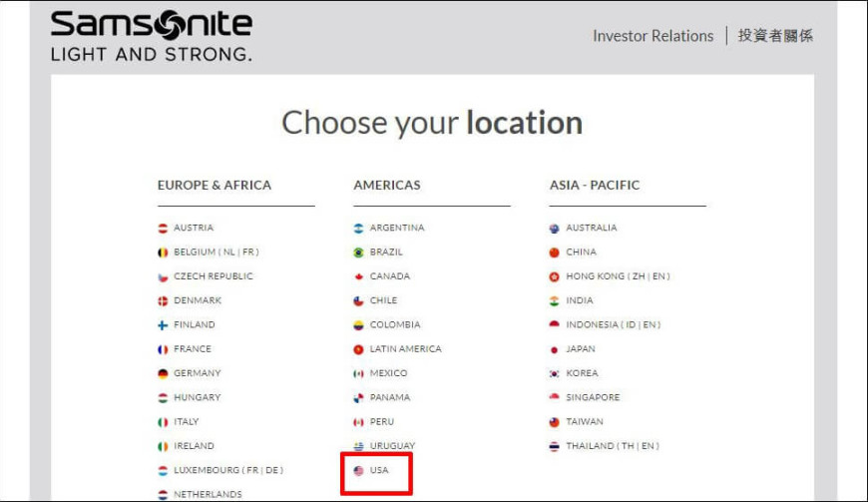Choose SINGAPORE location

click(x=593, y=397)
